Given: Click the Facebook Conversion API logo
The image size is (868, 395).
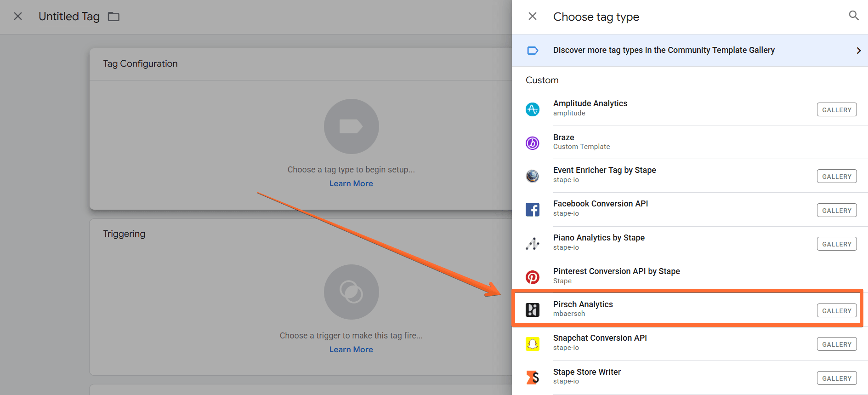Looking at the screenshot, I should point(533,210).
